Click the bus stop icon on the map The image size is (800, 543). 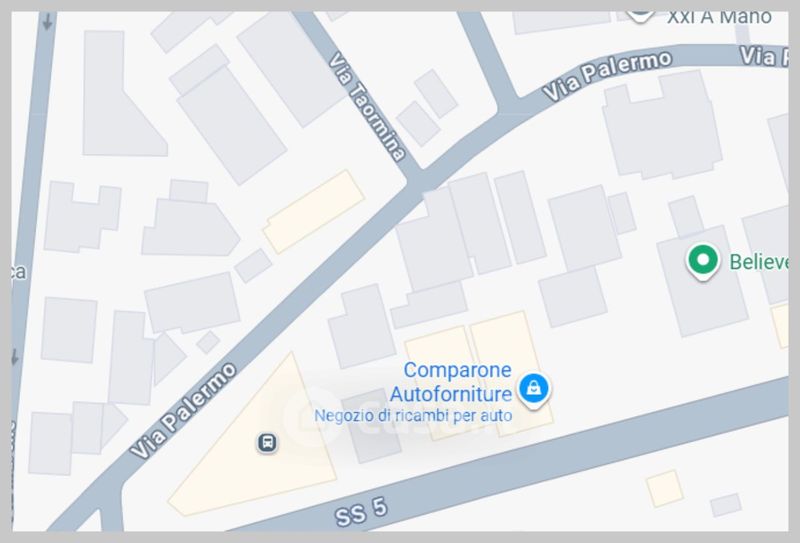[x=267, y=442]
